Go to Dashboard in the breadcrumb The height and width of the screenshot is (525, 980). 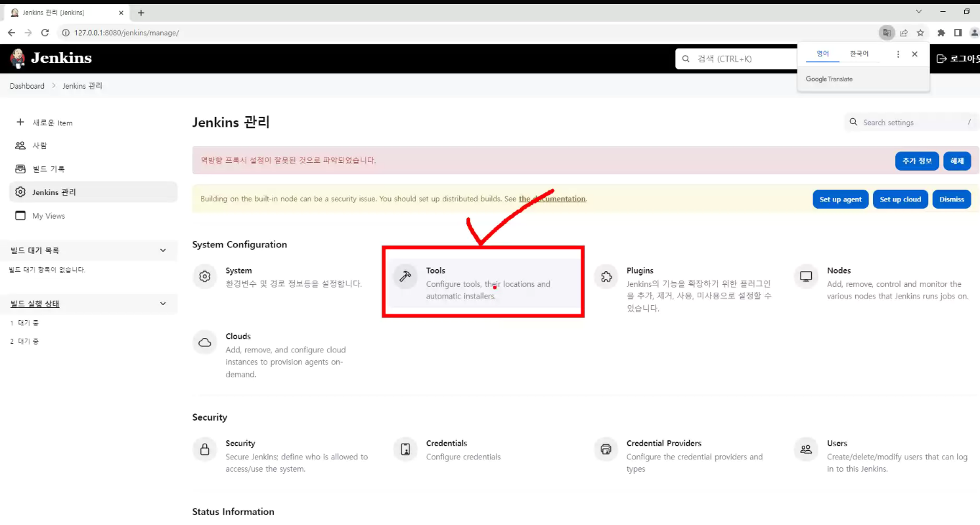27,86
